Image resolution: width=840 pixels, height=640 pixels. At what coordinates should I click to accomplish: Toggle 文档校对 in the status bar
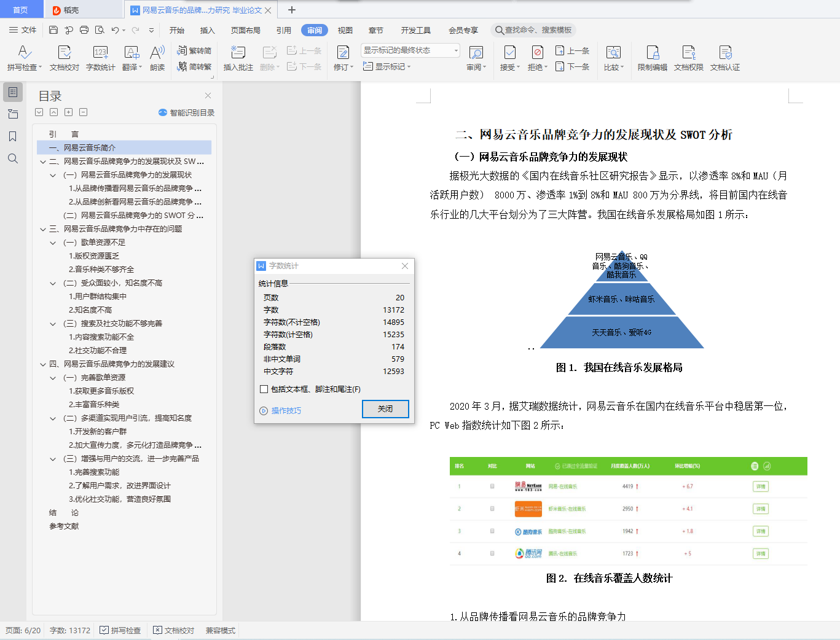tap(174, 630)
